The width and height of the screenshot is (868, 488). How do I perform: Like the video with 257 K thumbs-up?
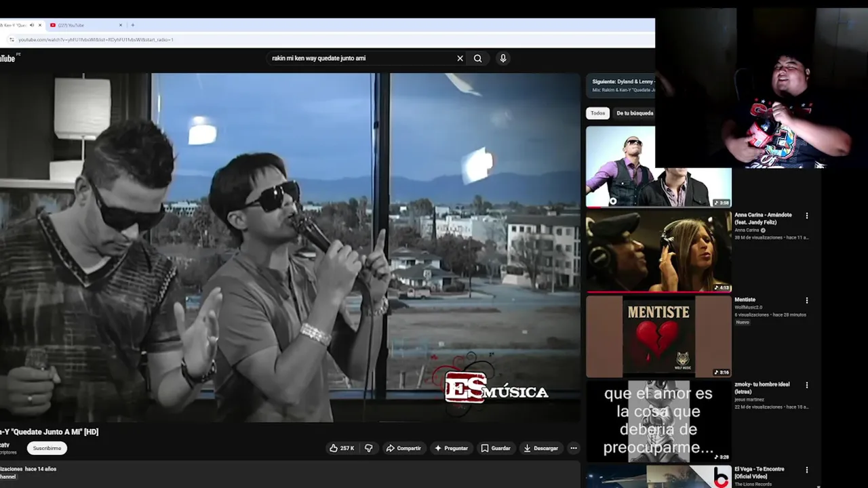tap(342, 448)
